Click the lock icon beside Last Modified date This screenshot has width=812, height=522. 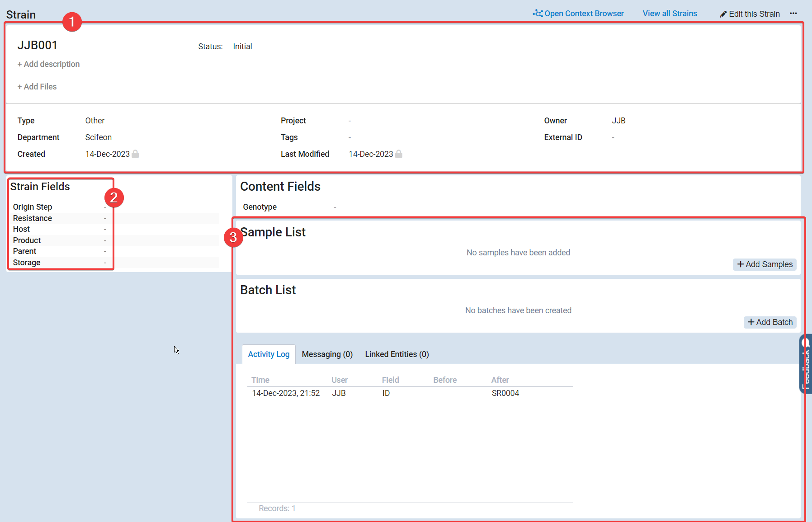(399, 154)
